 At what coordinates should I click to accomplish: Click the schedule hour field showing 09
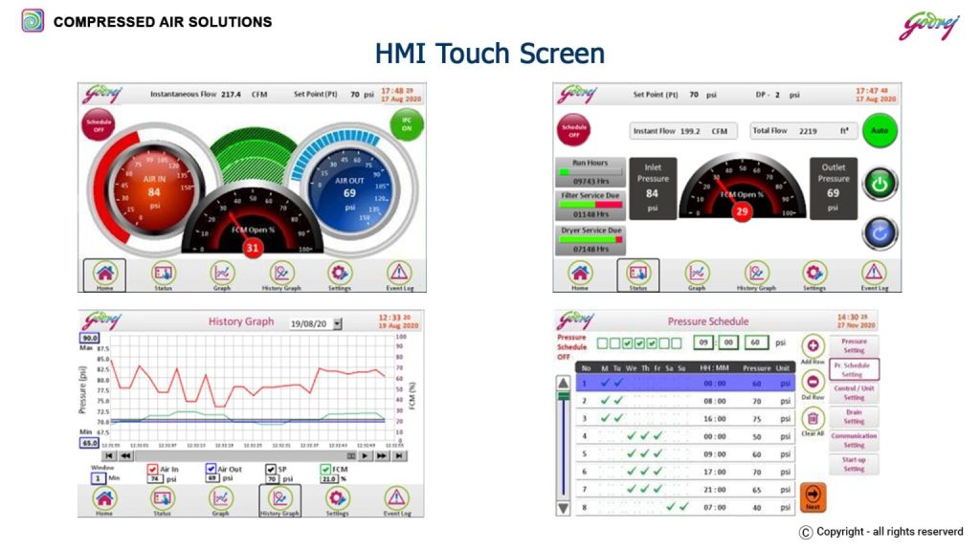click(x=702, y=342)
